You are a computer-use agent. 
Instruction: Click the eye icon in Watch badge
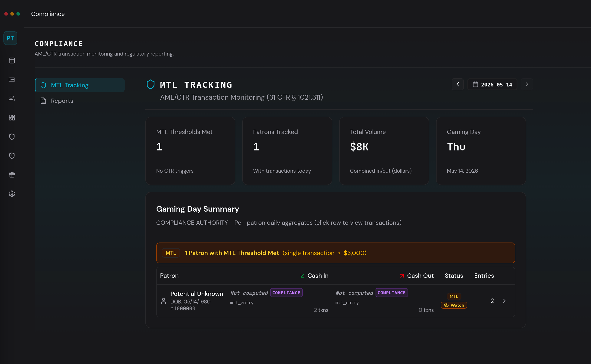(446, 305)
